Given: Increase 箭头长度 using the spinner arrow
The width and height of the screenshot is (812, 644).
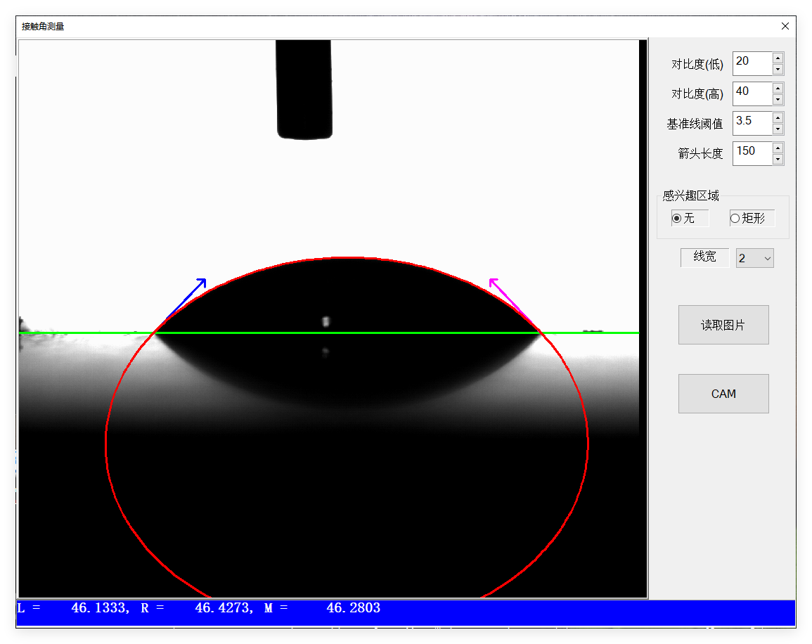Looking at the screenshot, I should (778, 148).
